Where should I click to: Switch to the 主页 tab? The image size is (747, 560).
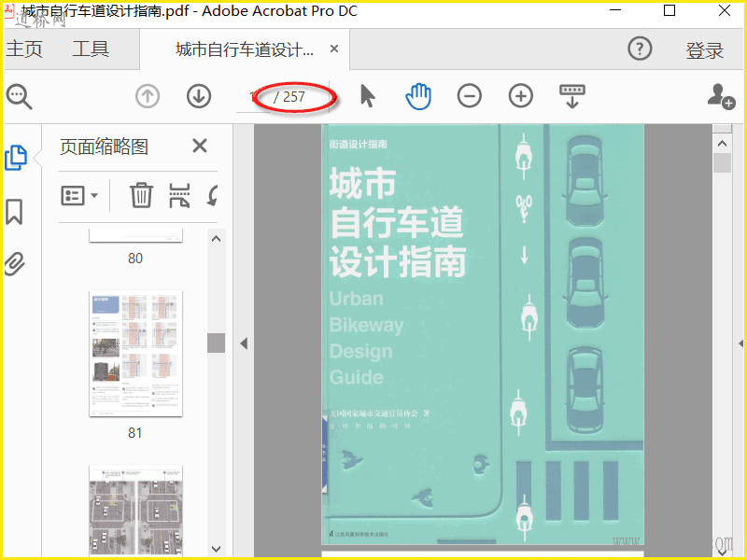[24, 49]
